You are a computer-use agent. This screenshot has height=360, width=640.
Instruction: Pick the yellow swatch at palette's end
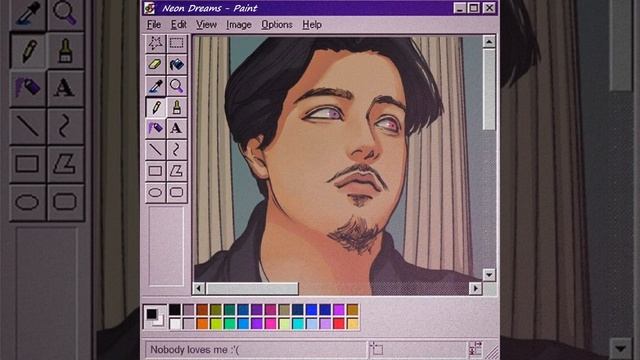point(353,324)
